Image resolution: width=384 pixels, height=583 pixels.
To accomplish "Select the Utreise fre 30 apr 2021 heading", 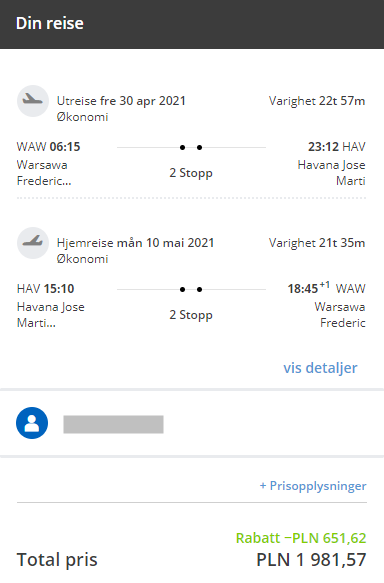I will [x=121, y=101].
